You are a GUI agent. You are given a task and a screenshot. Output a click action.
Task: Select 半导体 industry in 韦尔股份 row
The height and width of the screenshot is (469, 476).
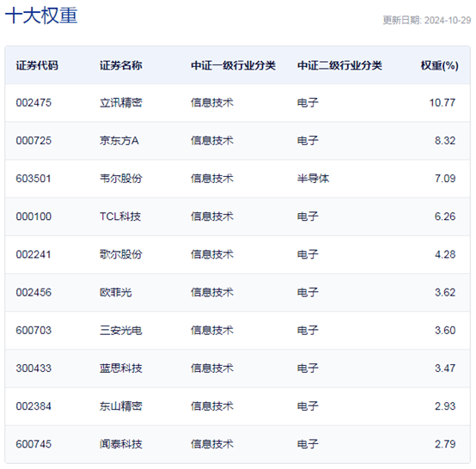click(313, 179)
